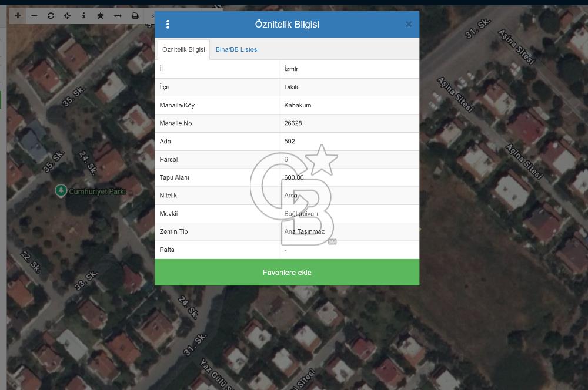Open the three-dot menu in dialog header

pyautogui.click(x=168, y=24)
